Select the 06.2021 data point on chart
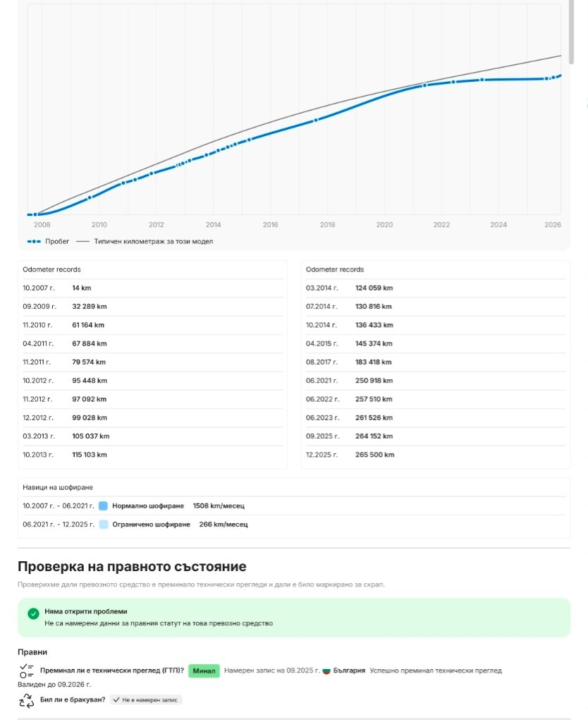This screenshot has width=588, height=722. [x=424, y=85]
